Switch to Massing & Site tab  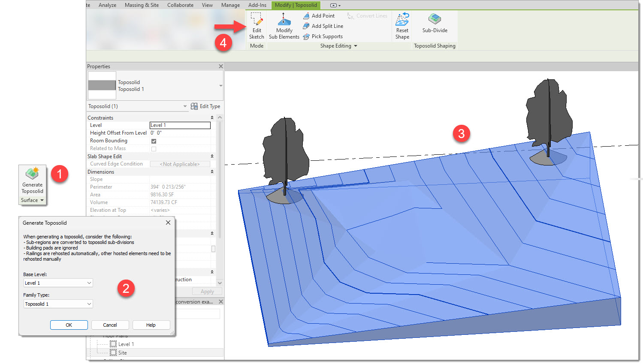click(142, 5)
